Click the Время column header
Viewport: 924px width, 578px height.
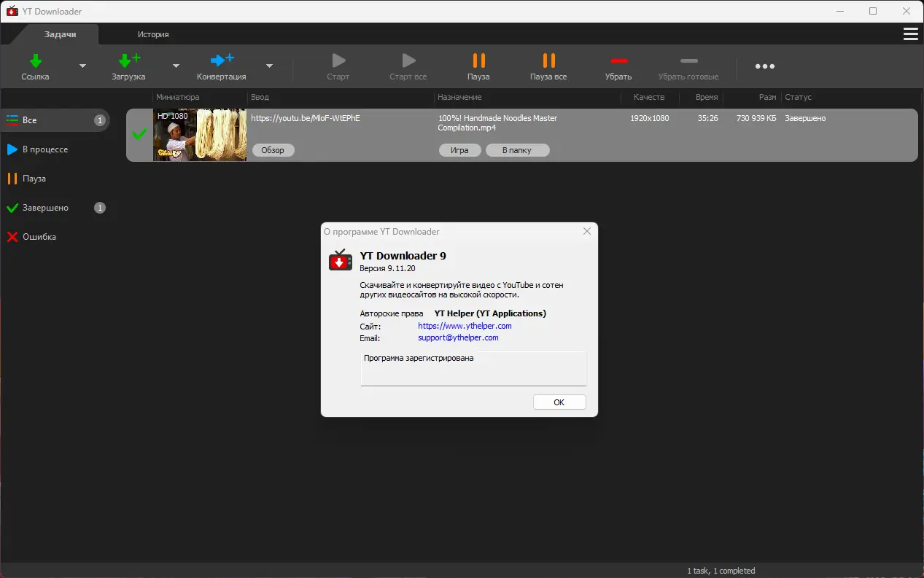pyautogui.click(x=707, y=97)
